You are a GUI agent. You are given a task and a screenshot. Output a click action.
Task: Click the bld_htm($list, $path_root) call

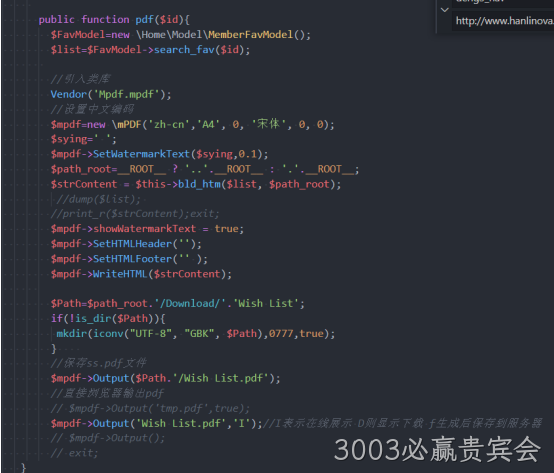[x=256, y=184]
